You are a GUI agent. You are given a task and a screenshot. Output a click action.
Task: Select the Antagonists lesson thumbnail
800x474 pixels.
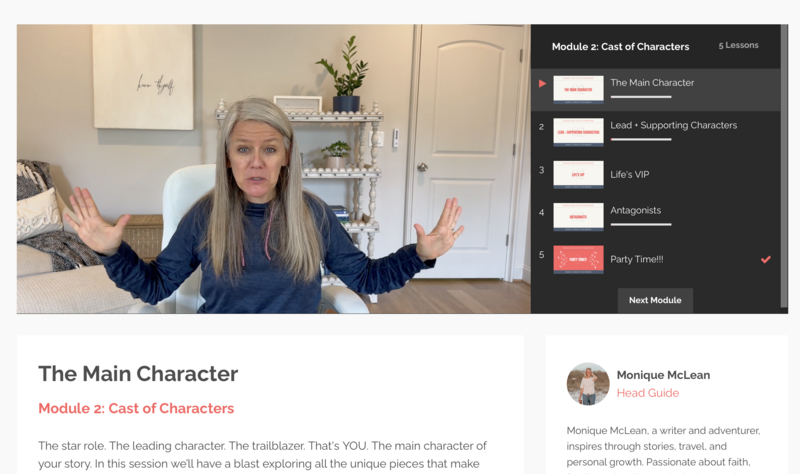click(578, 217)
